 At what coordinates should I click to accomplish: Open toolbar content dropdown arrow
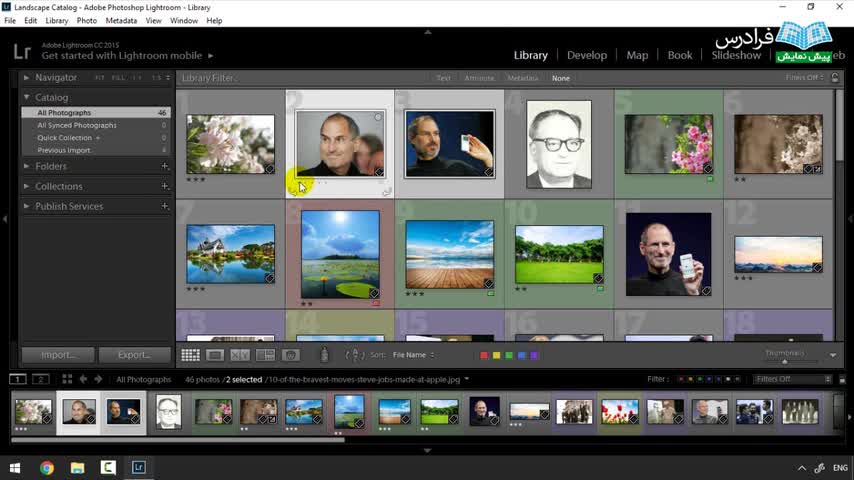pyautogui.click(x=833, y=355)
